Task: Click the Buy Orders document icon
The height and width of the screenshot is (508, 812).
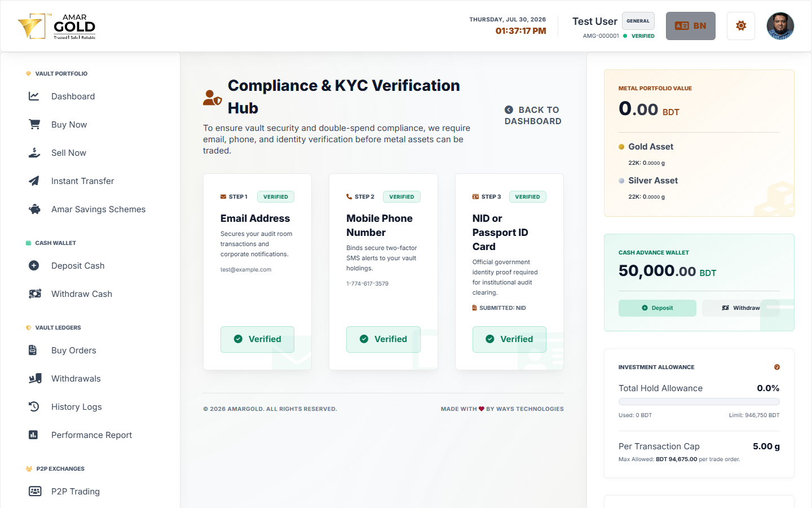Action: pyautogui.click(x=33, y=351)
